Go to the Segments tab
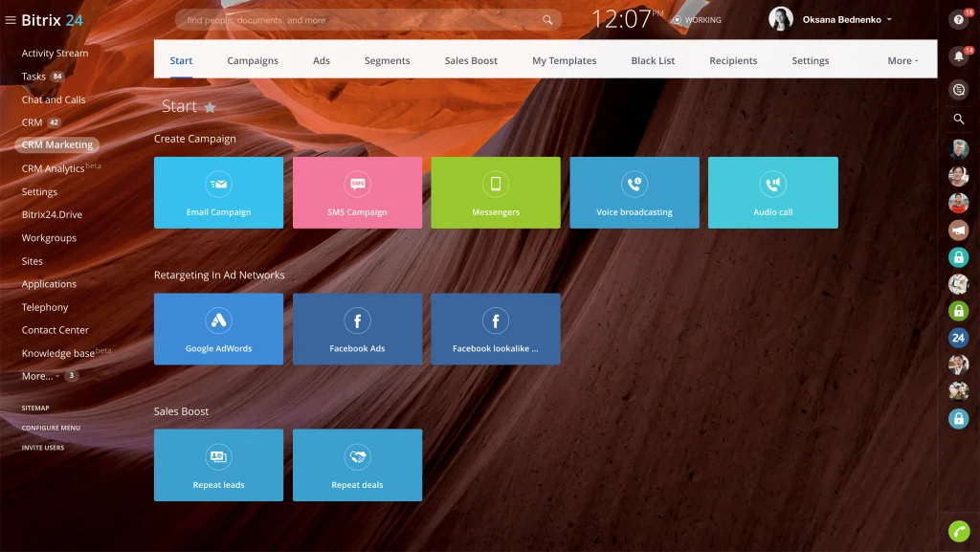 click(388, 60)
